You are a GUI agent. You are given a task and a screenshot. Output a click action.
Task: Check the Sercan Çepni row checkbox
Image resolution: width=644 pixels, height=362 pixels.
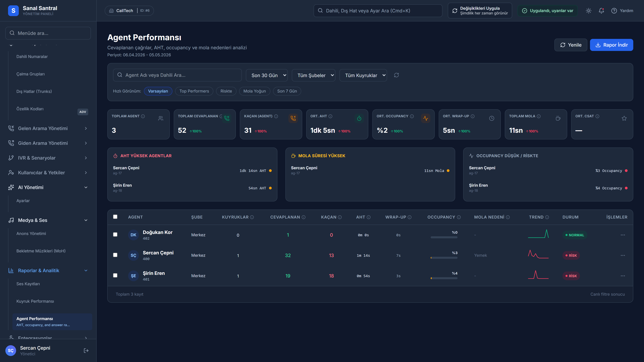point(115,255)
